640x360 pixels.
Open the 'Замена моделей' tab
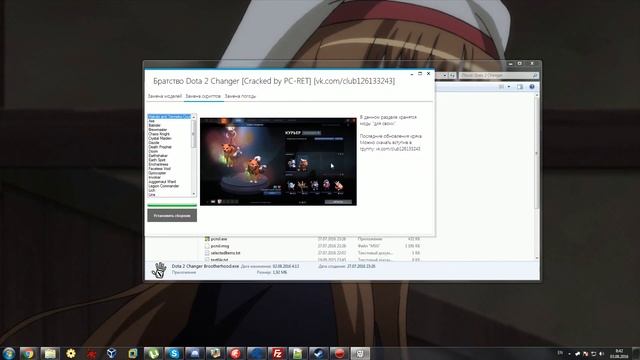(x=164, y=96)
